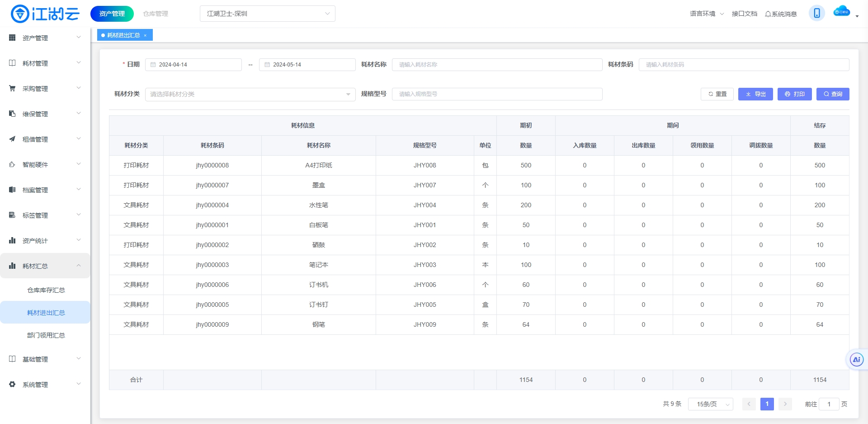Click the 耗材名称 input field

pos(497,65)
